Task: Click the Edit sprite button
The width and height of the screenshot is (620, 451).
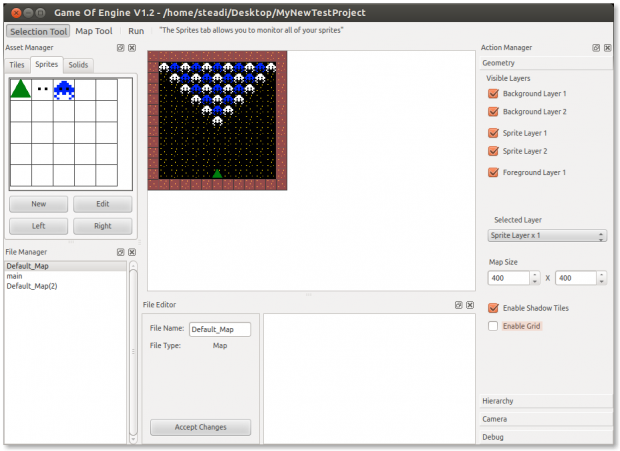Action: click(x=102, y=204)
